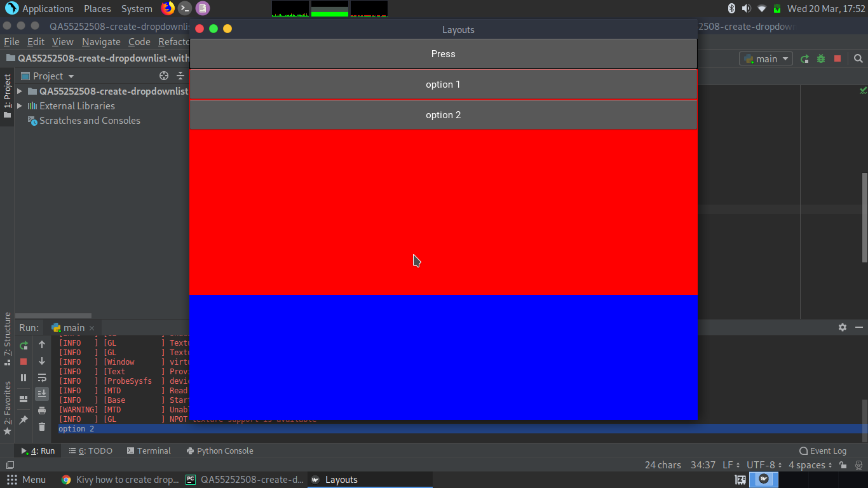The height and width of the screenshot is (488, 868).
Task: Expand QA55252508 project root node
Action: (x=20, y=91)
